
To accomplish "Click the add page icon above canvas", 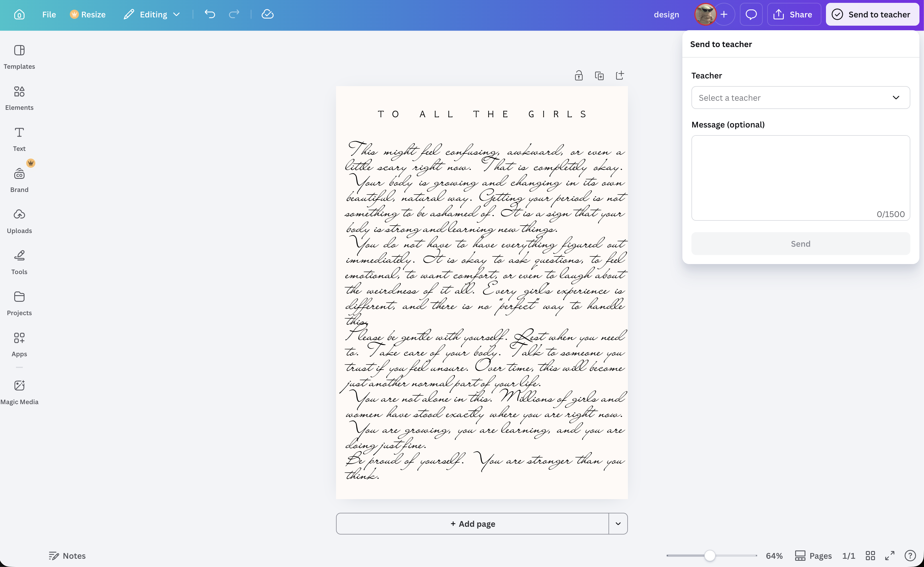I will click(620, 75).
